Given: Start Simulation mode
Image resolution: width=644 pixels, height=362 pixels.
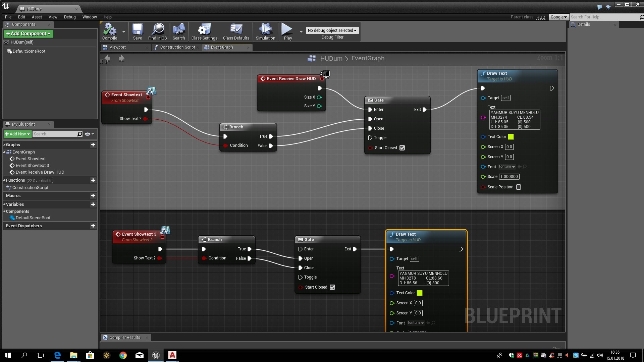Looking at the screenshot, I should (x=265, y=32).
